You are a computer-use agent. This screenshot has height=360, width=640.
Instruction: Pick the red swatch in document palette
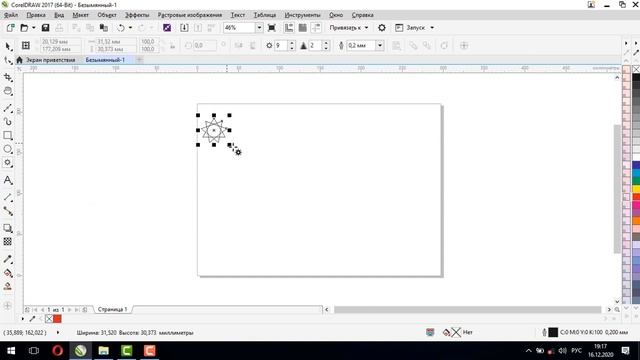coord(57,318)
